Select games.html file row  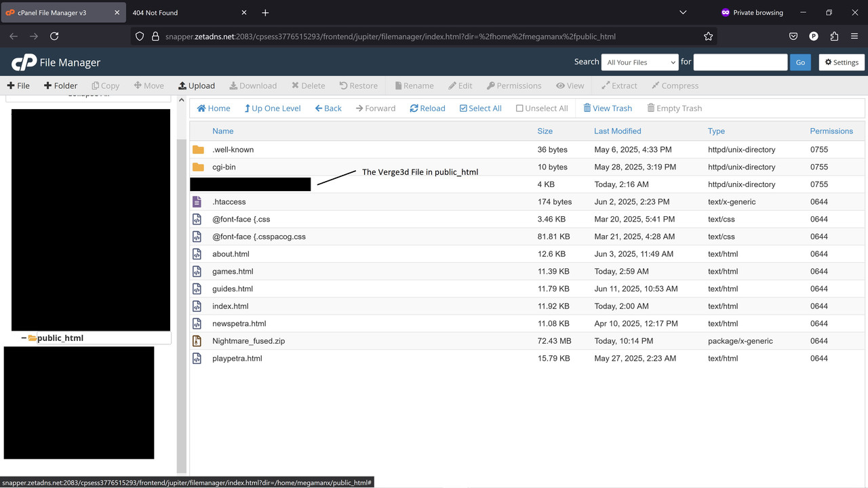[527, 272]
